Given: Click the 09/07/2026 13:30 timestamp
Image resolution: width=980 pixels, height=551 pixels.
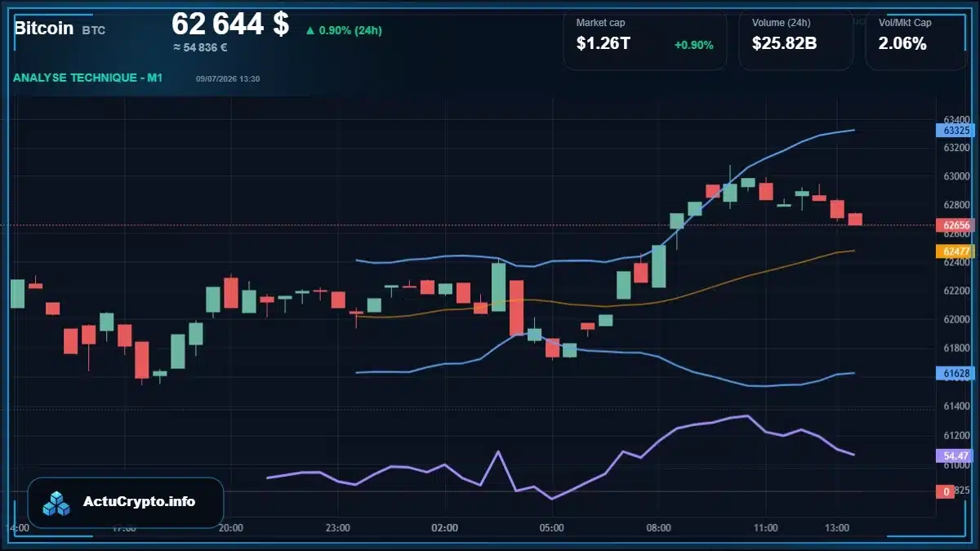Looking at the screenshot, I should (x=228, y=78).
